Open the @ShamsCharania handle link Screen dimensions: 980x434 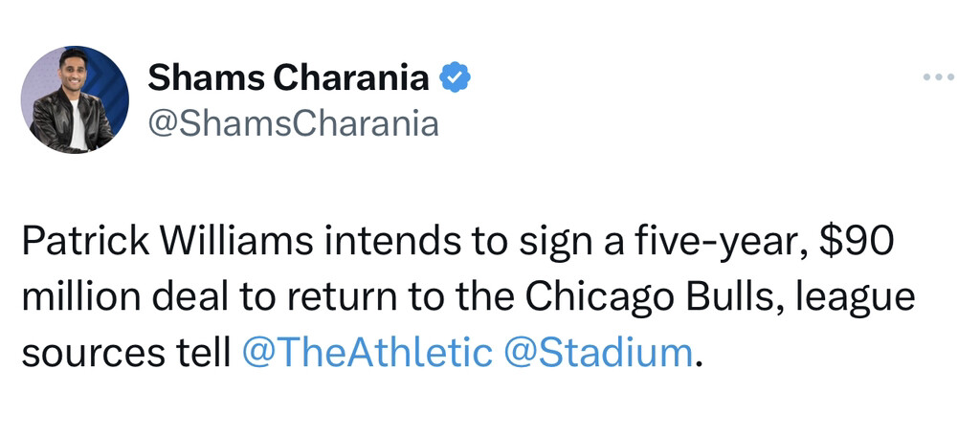point(293,124)
